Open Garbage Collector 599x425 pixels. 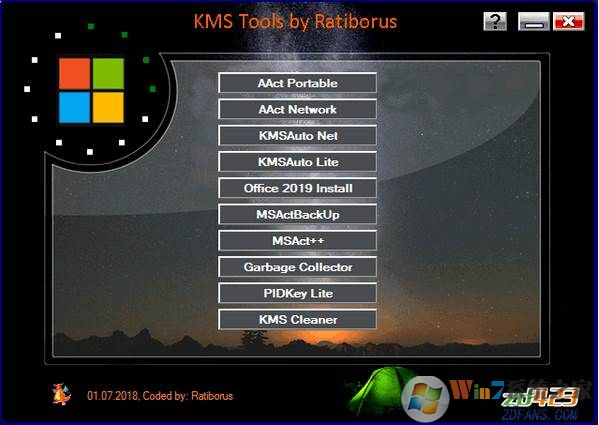point(297,267)
